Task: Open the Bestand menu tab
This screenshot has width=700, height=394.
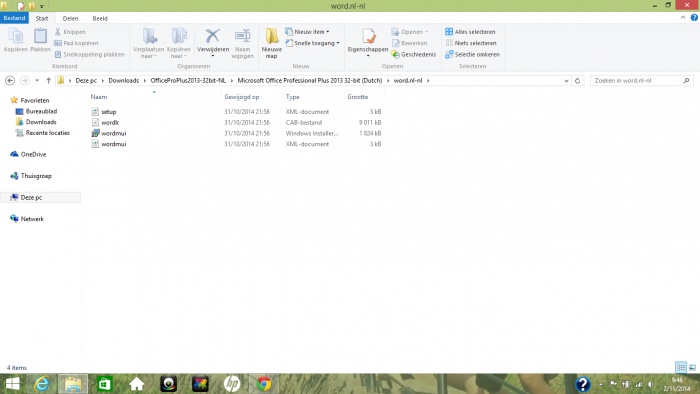Action: 14,18
